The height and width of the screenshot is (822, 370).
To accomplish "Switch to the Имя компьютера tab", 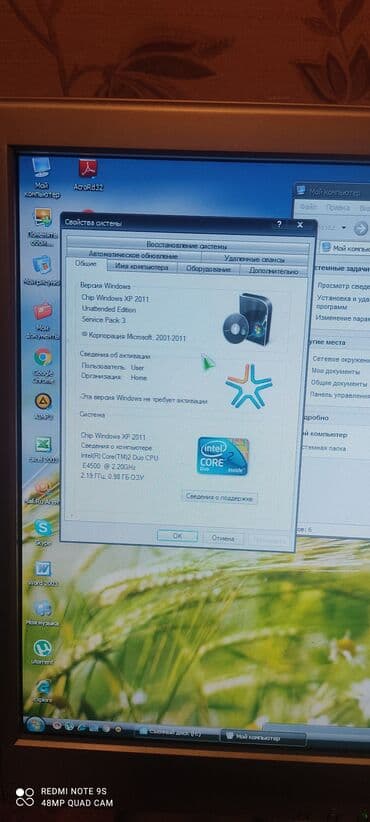I will pos(142,267).
